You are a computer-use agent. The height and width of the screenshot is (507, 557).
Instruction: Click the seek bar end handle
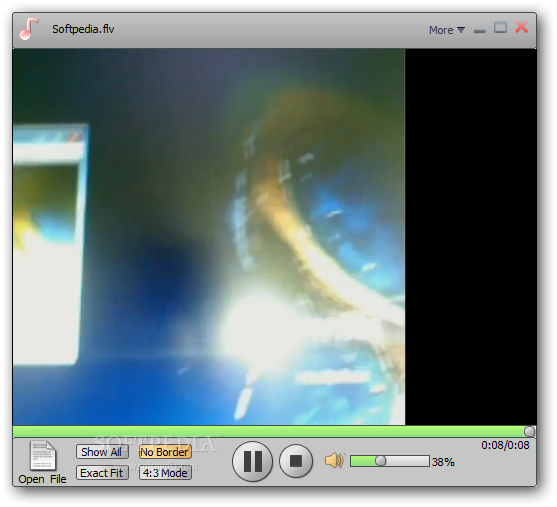tap(529, 431)
